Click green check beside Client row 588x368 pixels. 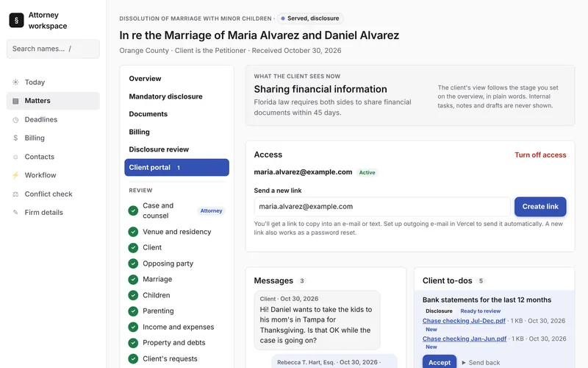pyautogui.click(x=133, y=247)
